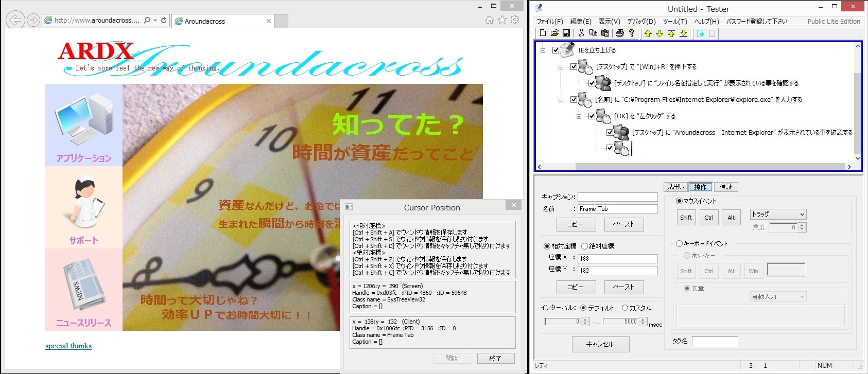This screenshot has height=374, width=868.
Task: Select the 絶対座標 radio button
Action: click(x=584, y=246)
